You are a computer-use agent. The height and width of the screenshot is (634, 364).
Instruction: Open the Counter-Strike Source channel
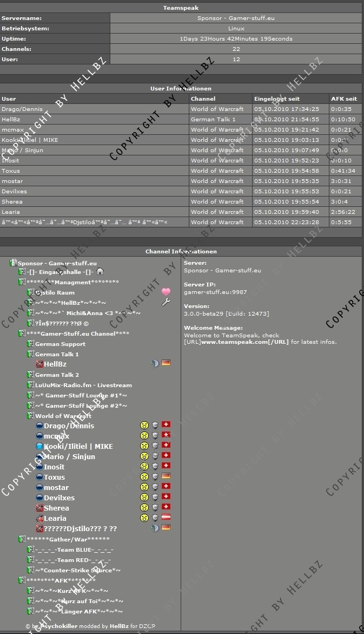pos(77,570)
